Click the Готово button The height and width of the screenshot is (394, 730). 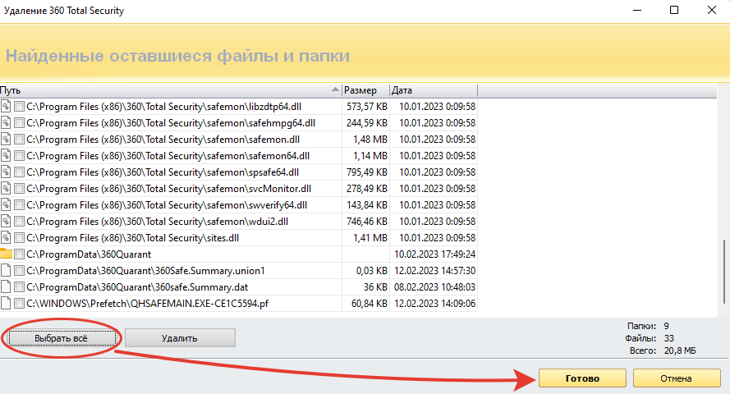tap(582, 378)
